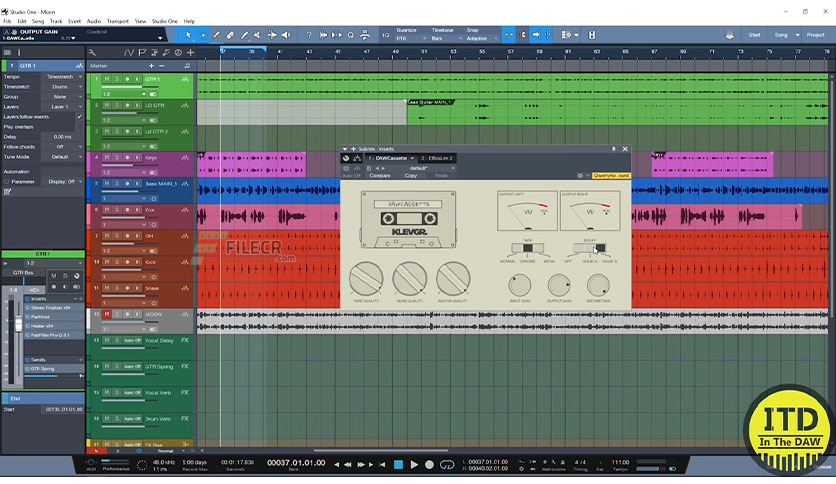
Task: Click the Head Quality knob
Action: tap(409, 279)
